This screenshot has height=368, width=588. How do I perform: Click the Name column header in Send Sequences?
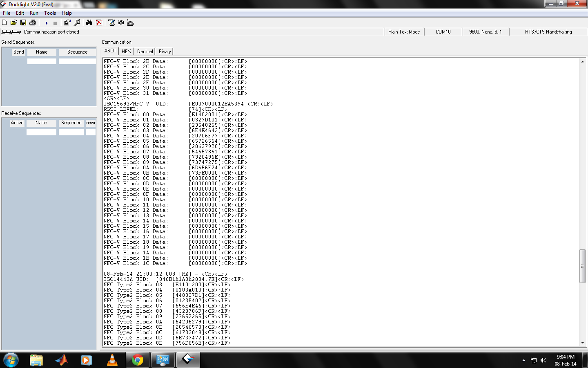(42, 52)
